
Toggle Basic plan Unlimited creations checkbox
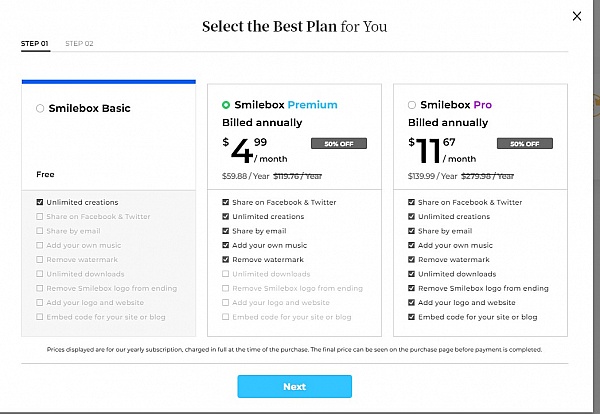coord(40,202)
